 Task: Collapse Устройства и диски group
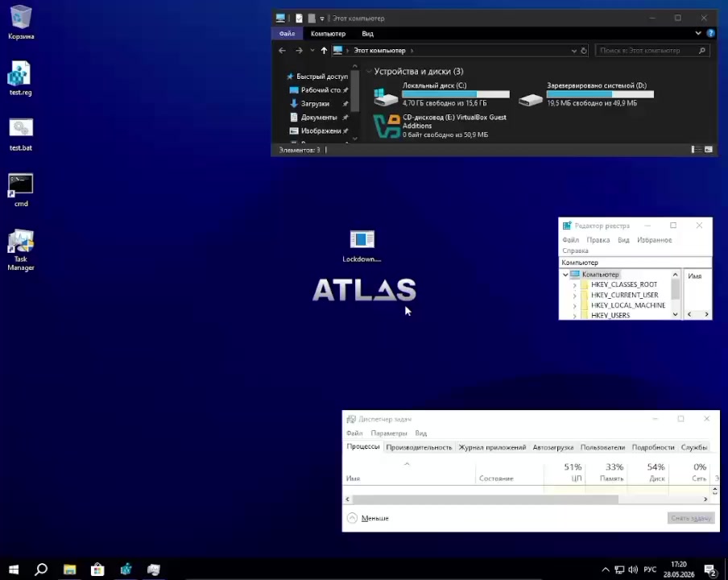(x=369, y=72)
